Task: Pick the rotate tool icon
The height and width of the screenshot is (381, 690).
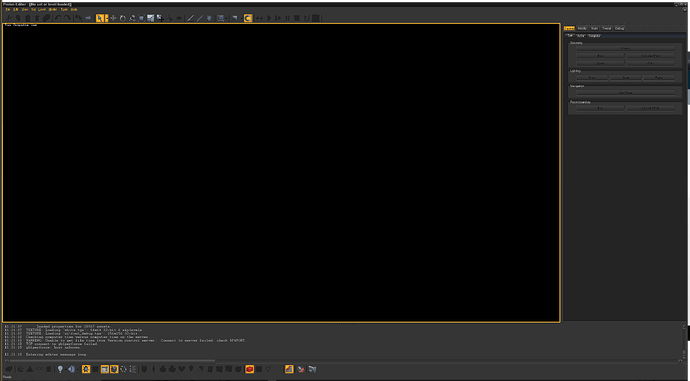Action: click(x=123, y=18)
